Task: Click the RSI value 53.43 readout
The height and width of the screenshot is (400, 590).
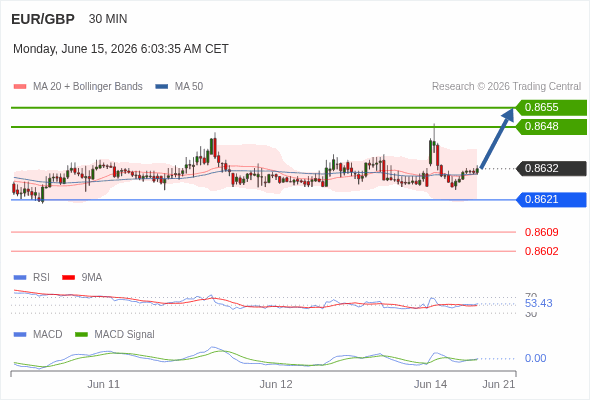Action: (538, 303)
